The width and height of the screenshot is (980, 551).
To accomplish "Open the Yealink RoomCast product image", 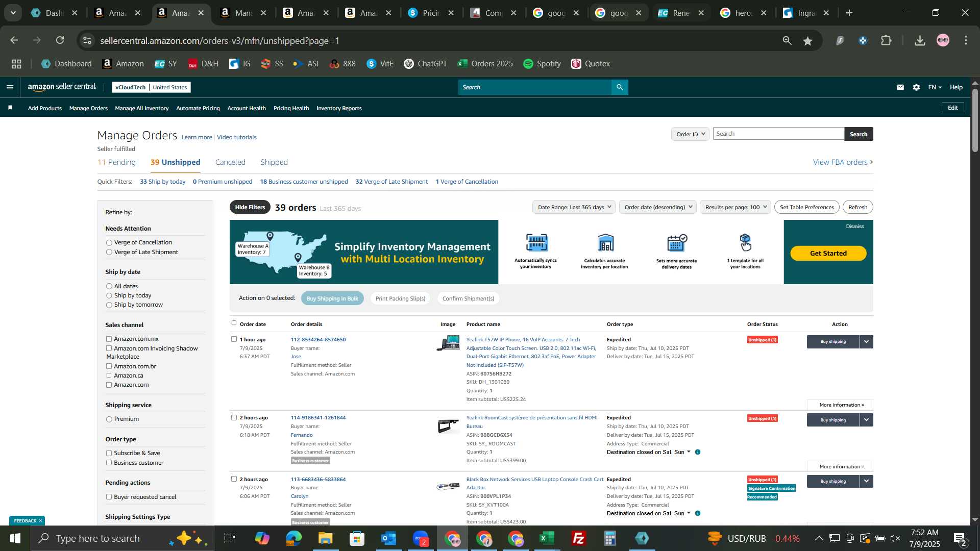I will 448,426.
